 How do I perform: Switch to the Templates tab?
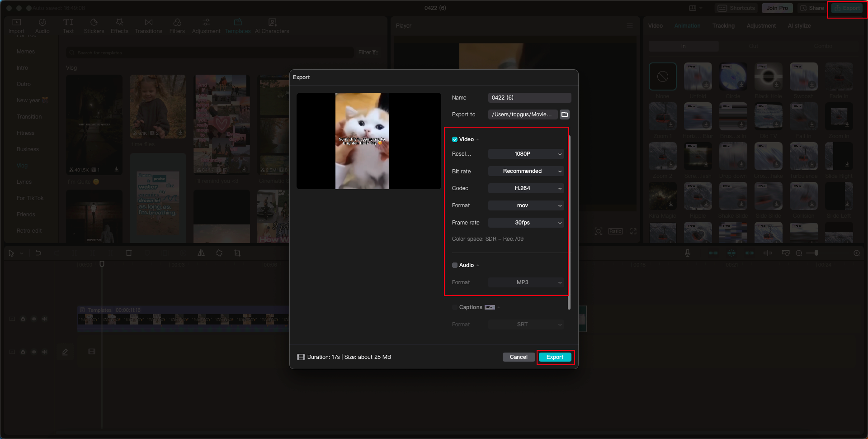(238, 26)
